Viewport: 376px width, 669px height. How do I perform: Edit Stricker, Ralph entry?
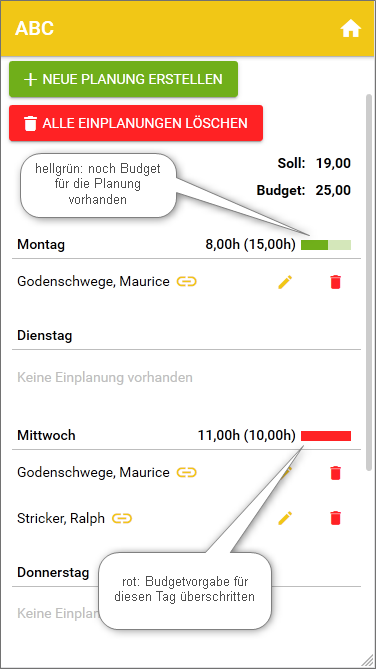point(286,518)
